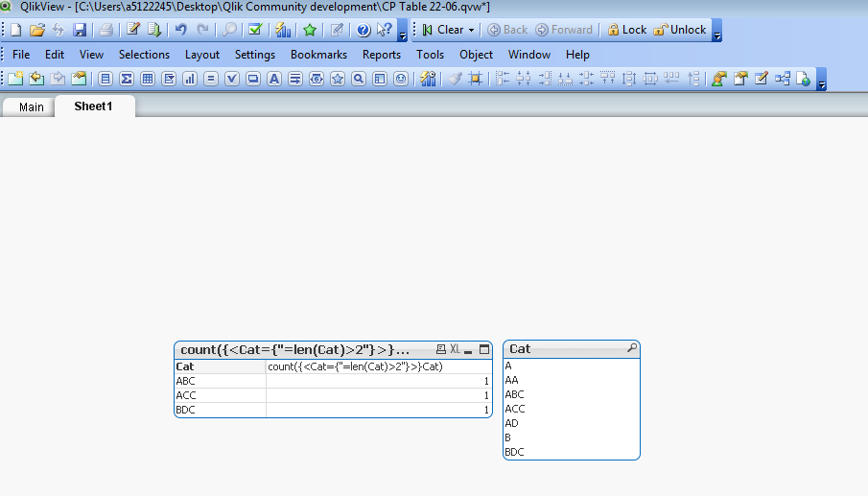
Task: Create a Multi Box object icon
Action: [169, 79]
